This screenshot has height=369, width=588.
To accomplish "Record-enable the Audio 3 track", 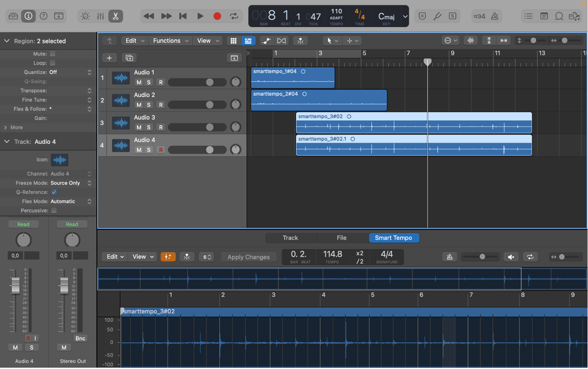I will pyautogui.click(x=161, y=127).
